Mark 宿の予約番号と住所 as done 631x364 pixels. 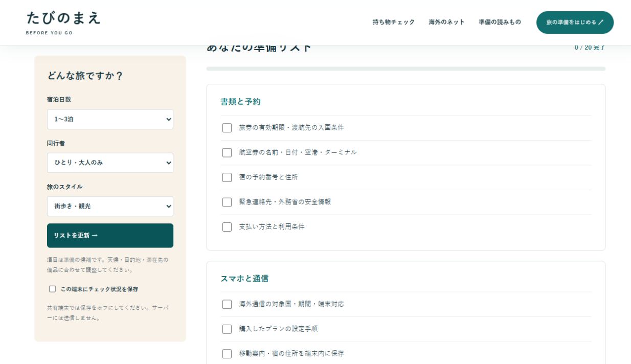click(x=227, y=177)
